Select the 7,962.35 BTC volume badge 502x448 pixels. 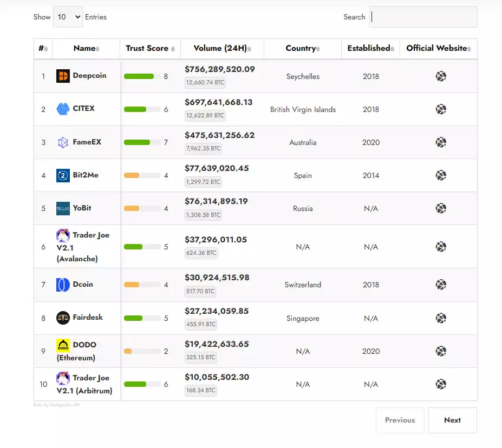(203, 149)
